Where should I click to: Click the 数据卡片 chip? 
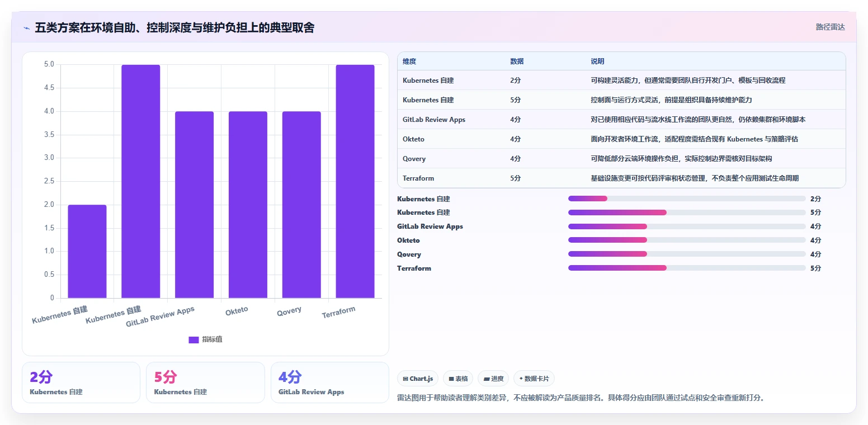[534, 379]
